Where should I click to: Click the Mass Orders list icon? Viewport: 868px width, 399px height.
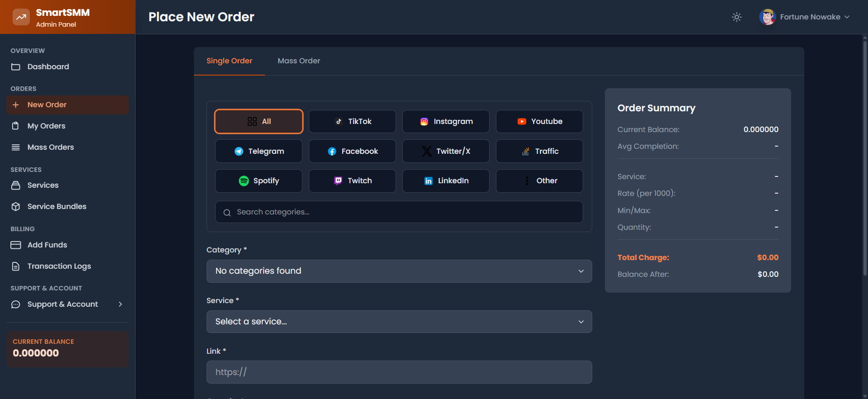[16, 147]
